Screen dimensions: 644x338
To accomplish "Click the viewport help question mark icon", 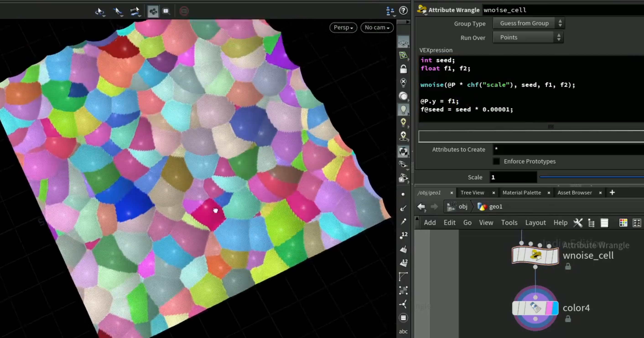I will [x=403, y=11].
